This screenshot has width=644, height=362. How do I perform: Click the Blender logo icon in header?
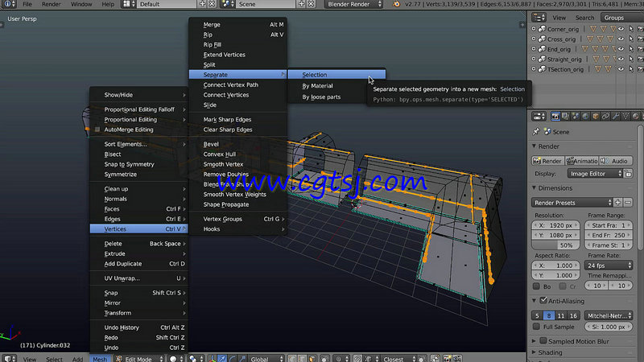(x=396, y=4)
